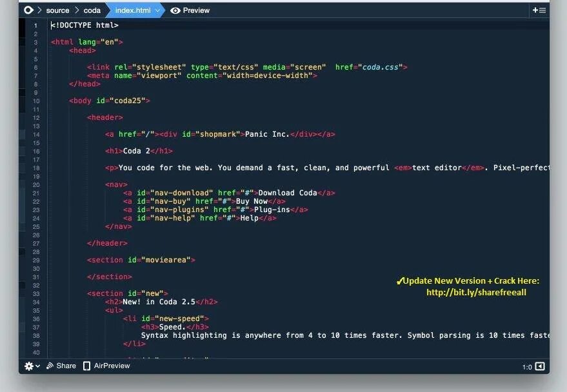Click line number 20 in gutter
The height and width of the screenshot is (392, 567).
pyautogui.click(x=35, y=185)
